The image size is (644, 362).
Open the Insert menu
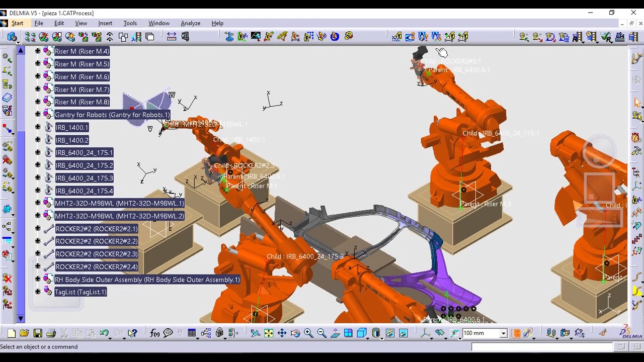coord(105,23)
